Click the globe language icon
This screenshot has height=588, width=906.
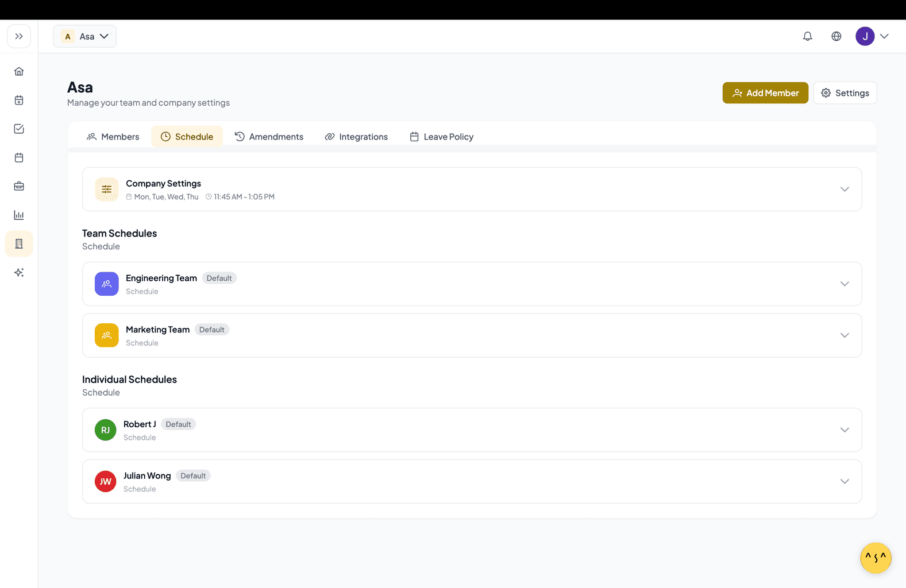point(836,36)
